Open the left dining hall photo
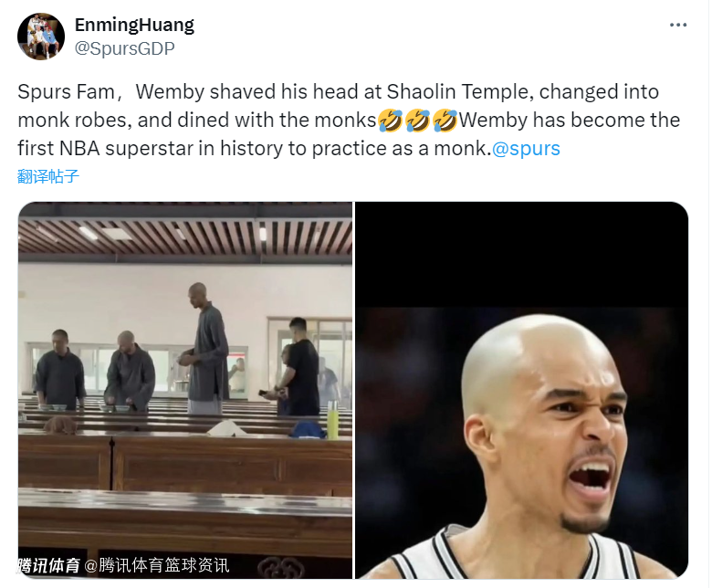The width and height of the screenshot is (712, 588). coord(185,390)
